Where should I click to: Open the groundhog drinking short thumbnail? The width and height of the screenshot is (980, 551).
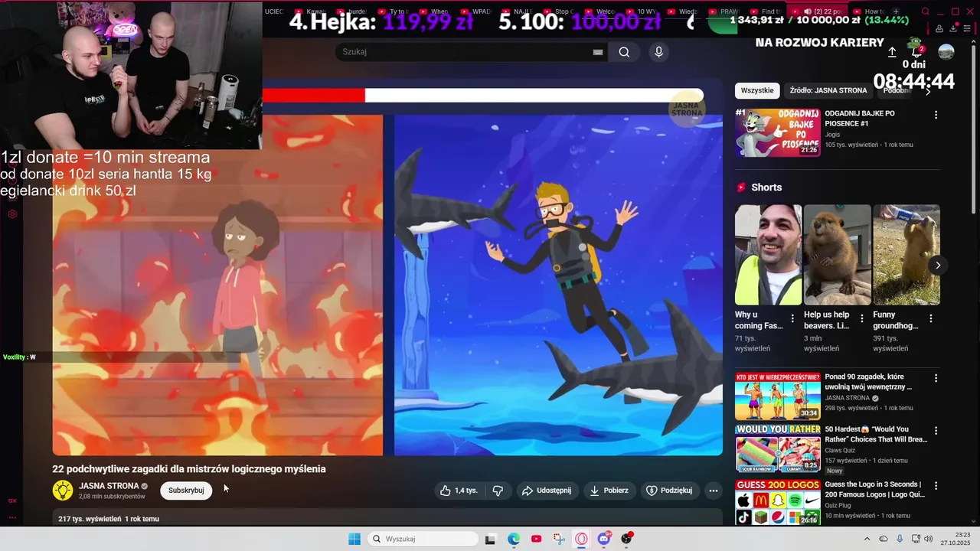(x=906, y=255)
